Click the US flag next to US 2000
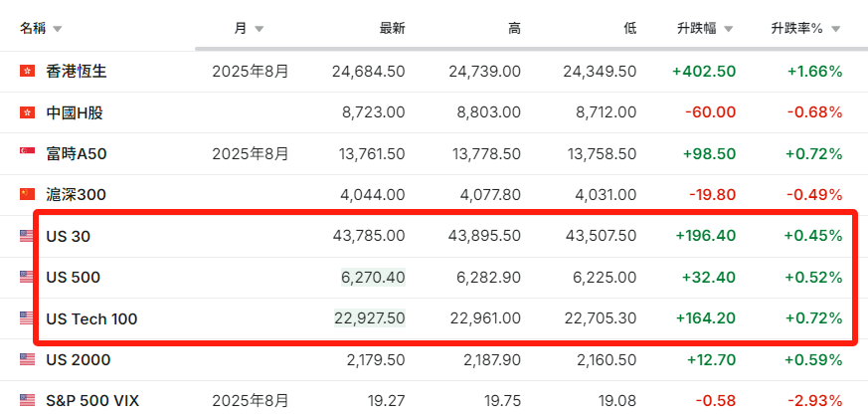Viewport: 868px width, 417px height. [27, 359]
